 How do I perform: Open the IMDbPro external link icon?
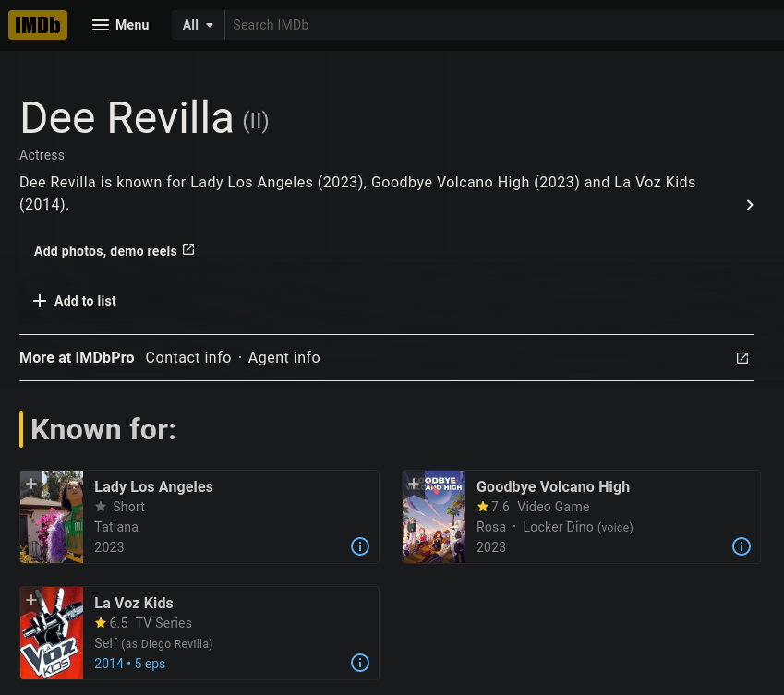pos(742,358)
